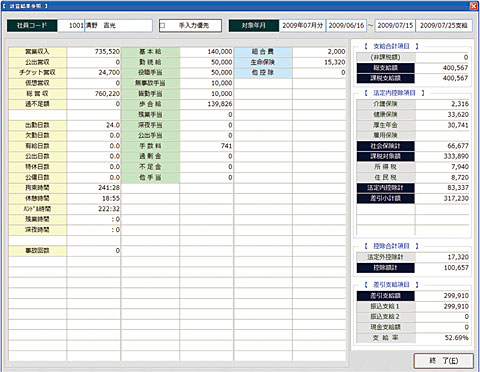
Task: Click the 対象年月 label
Action: (254, 26)
